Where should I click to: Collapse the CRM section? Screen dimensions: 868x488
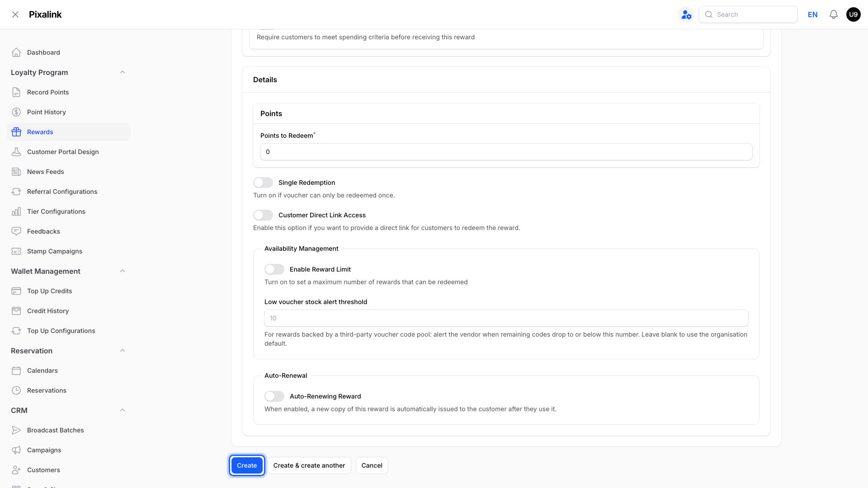(x=123, y=410)
